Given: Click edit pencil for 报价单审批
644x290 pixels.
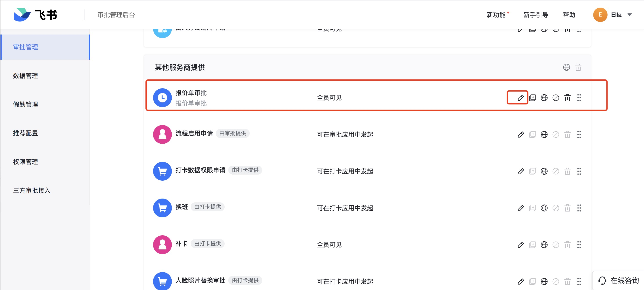Looking at the screenshot, I should pyautogui.click(x=520, y=98).
